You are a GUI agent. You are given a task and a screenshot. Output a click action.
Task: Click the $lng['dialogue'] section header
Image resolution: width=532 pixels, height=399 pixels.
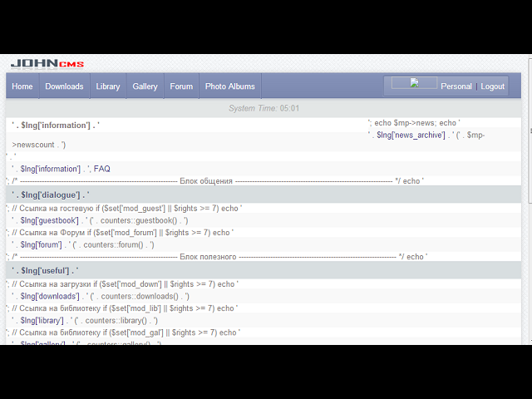pos(264,195)
